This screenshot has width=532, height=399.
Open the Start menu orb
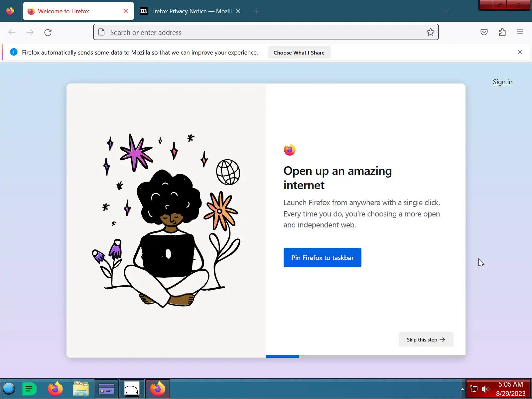[9, 388]
